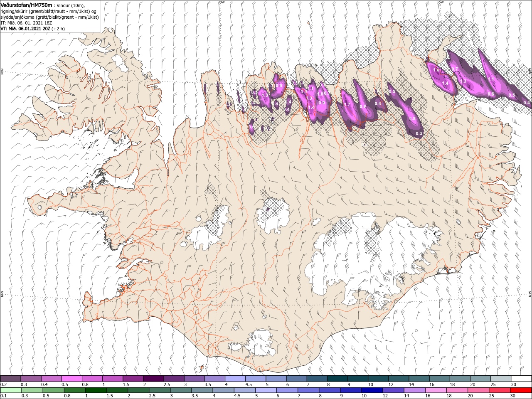Select the magenta snow swatch between 1 and 1.5

click(x=113, y=379)
